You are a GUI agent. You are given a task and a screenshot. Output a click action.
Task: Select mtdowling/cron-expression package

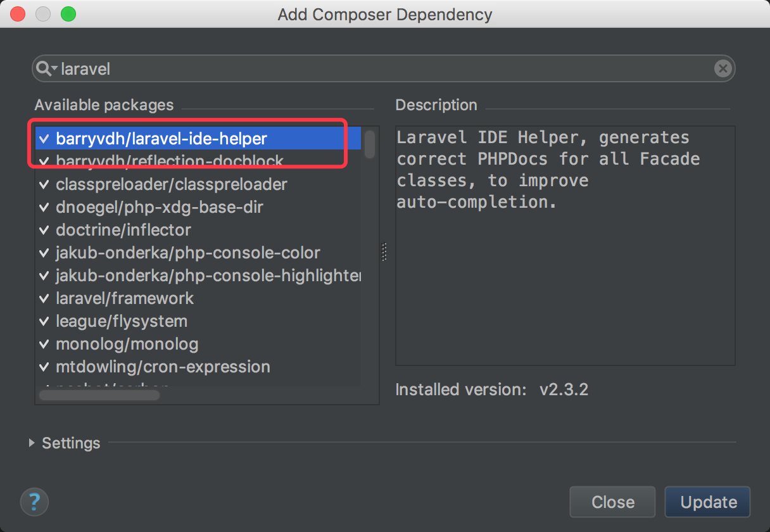coord(198,367)
